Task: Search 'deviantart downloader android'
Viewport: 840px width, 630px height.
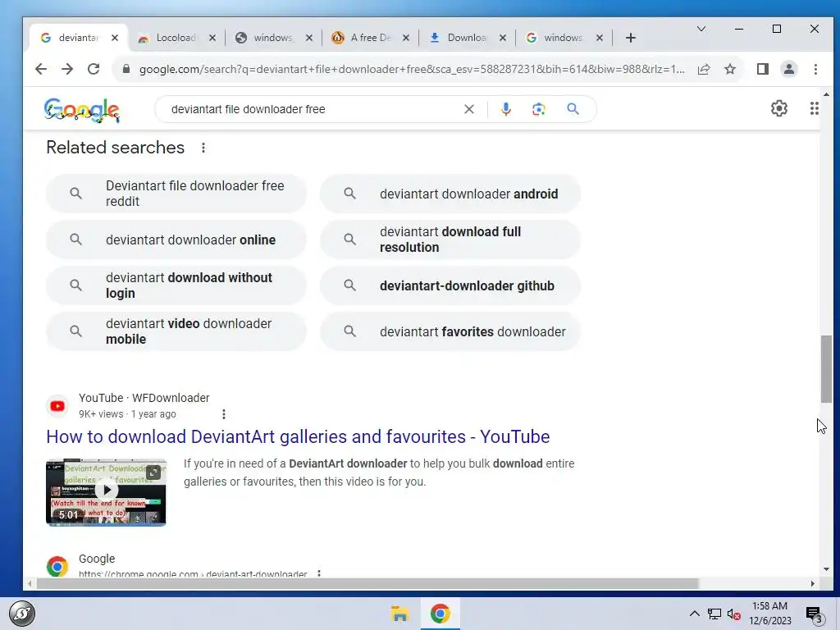Action: coord(450,194)
